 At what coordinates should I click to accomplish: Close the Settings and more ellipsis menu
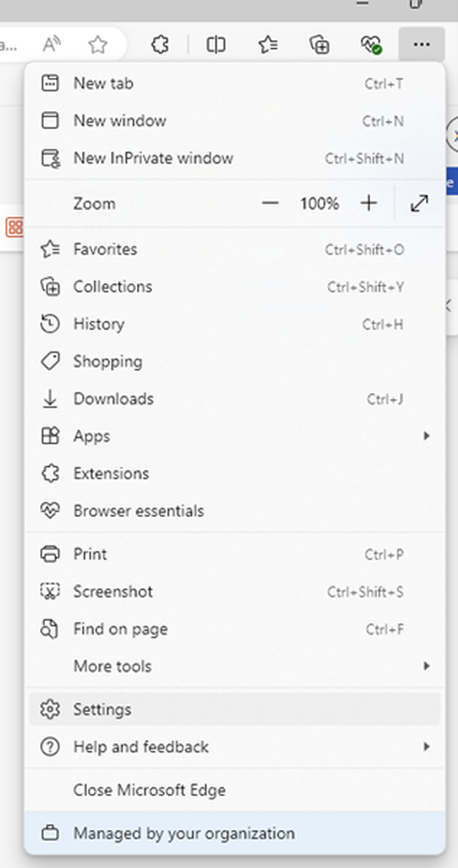click(422, 44)
